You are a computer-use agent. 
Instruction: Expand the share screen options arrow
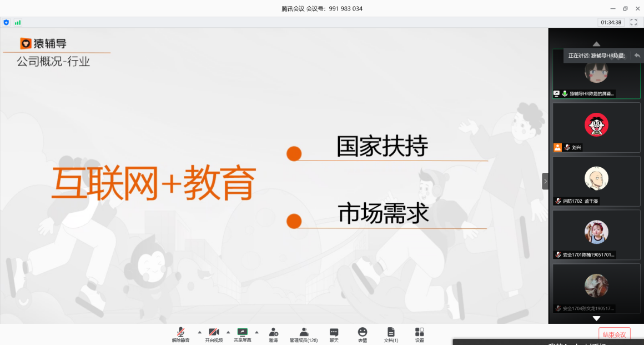point(256,332)
